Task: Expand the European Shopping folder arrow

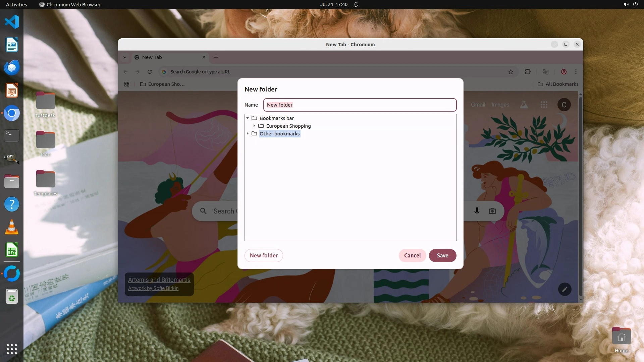Action: (x=254, y=126)
